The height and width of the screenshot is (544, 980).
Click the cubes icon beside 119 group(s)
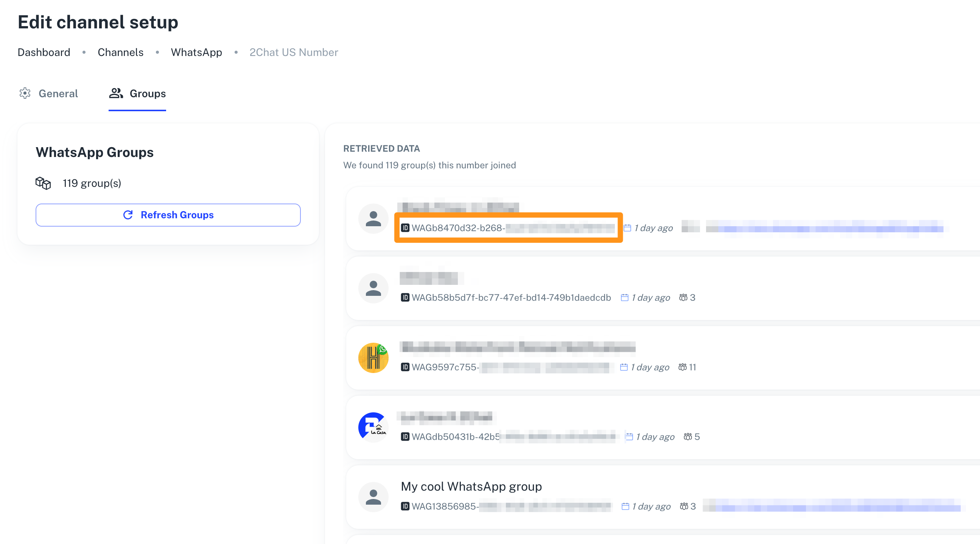pyautogui.click(x=43, y=183)
